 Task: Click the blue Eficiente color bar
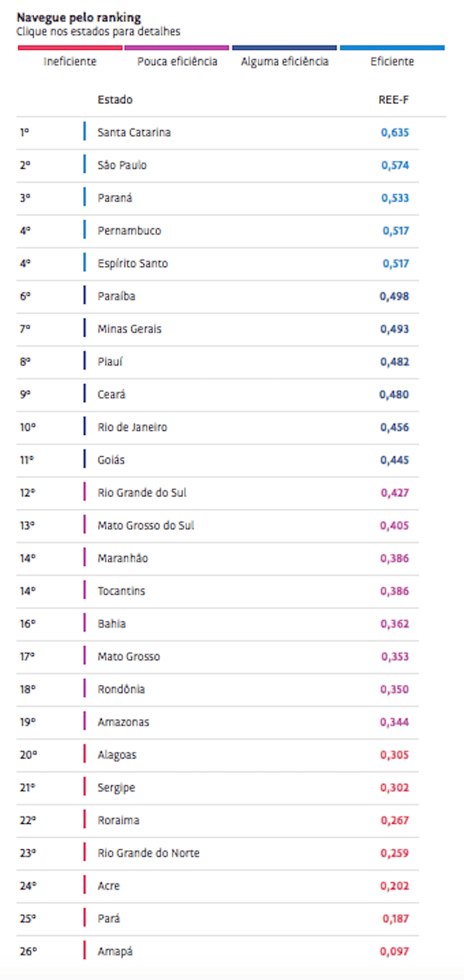click(392, 48)
